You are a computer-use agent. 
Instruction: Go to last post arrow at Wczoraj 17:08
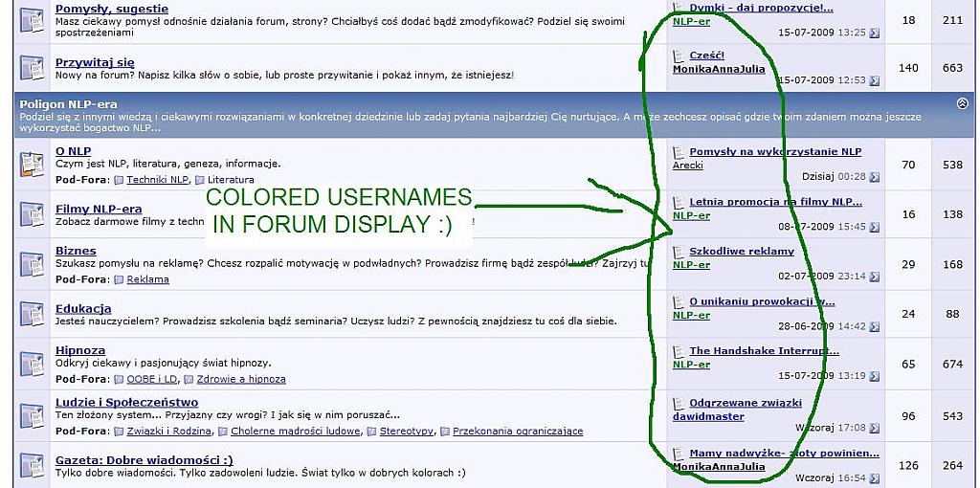tap(874, 428)
